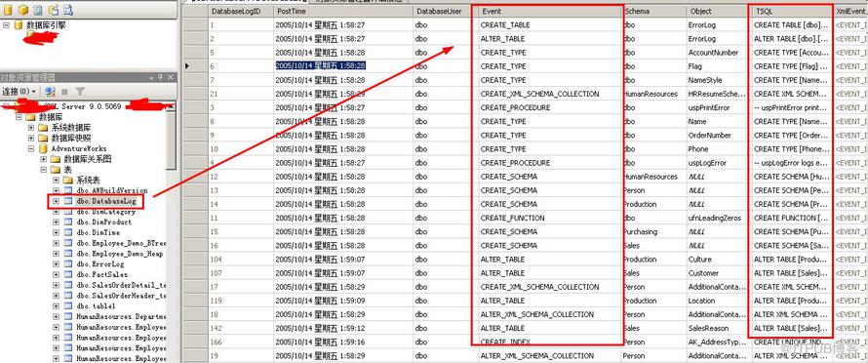Click the stop square icon in Object Explorer toolbar
Screen dimensions: 868x363
pyautogui.click(x=64, y=92)
